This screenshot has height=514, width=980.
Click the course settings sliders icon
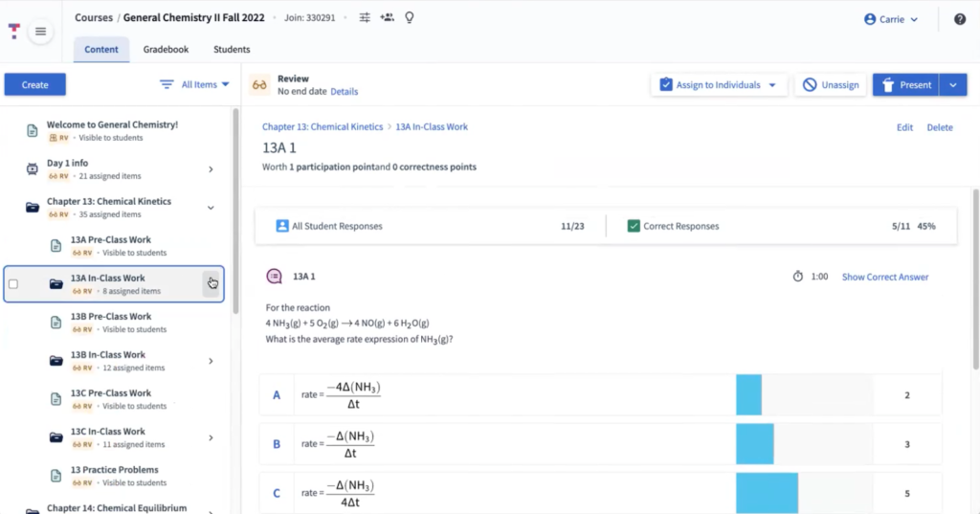(365, 18)
